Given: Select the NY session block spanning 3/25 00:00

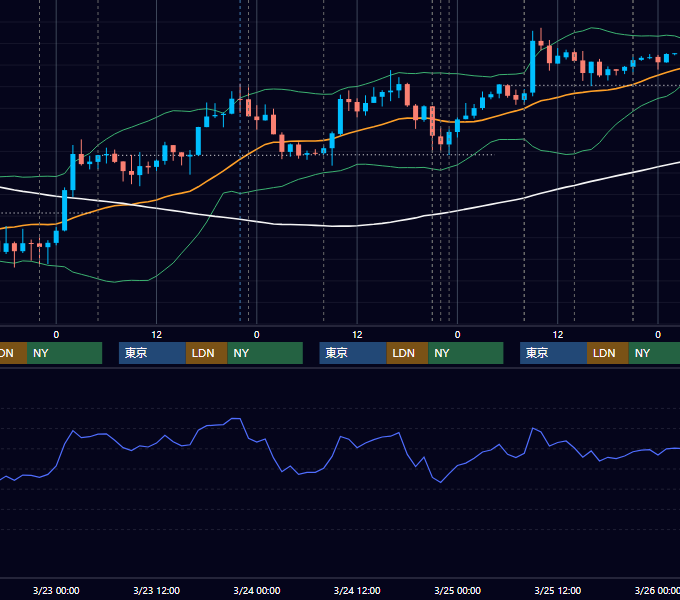Looking at the screenshot, I should [466, 353].
